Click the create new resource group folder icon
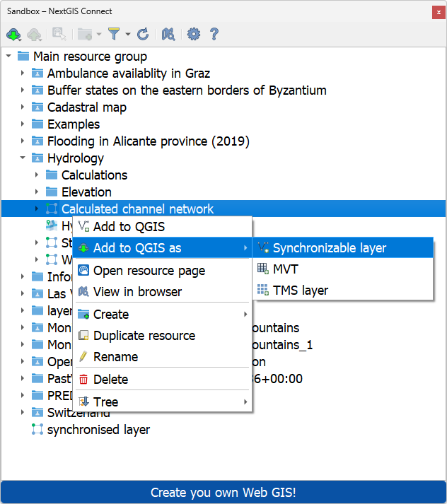This screenshot has width=447, height=504. 85,34
